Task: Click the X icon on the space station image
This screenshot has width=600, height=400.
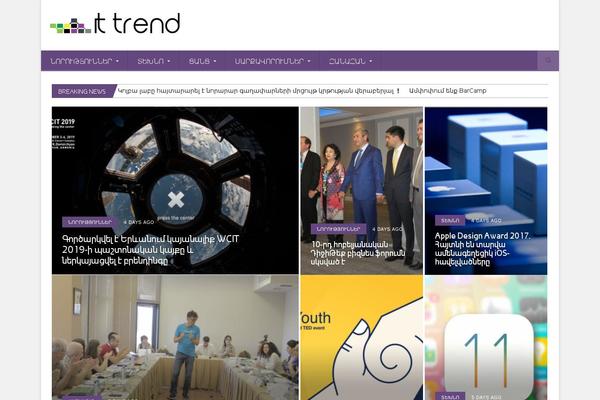Action: (176, 200)
